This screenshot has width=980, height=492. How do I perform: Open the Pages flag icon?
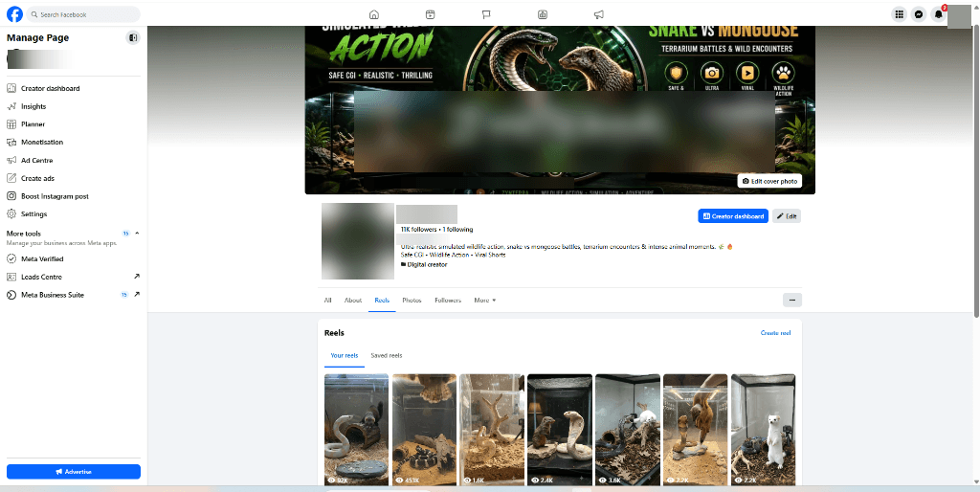[486, 14]
